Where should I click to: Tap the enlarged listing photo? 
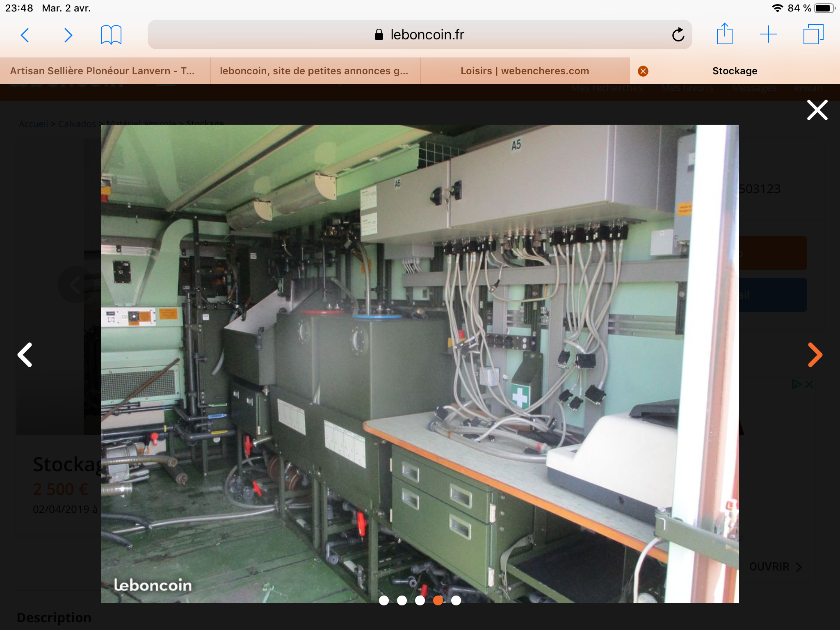[x=419, y=363]
